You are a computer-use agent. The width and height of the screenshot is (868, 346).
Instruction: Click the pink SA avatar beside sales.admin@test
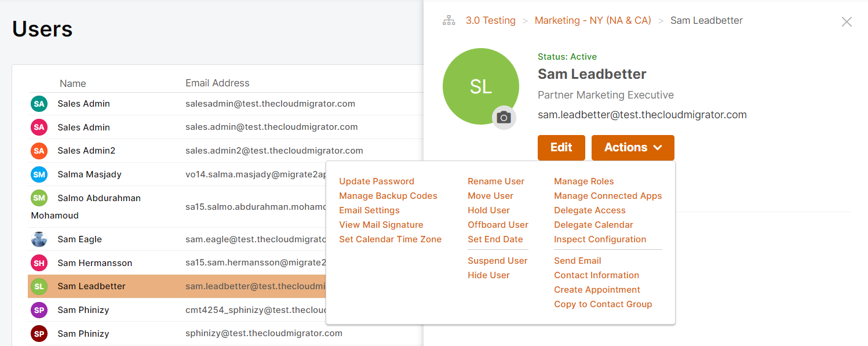click(39, 127)
